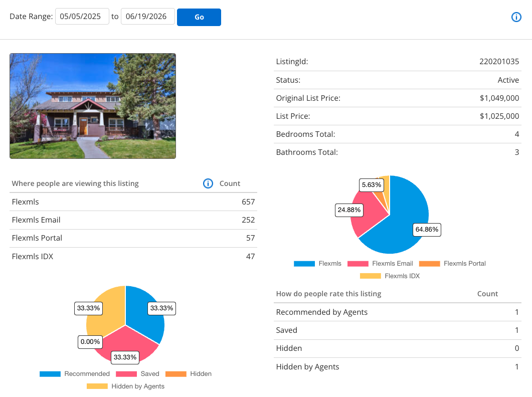Click the end date field 06/19/2026
This screenshot has width=532, height=397.
coord(148,17)
